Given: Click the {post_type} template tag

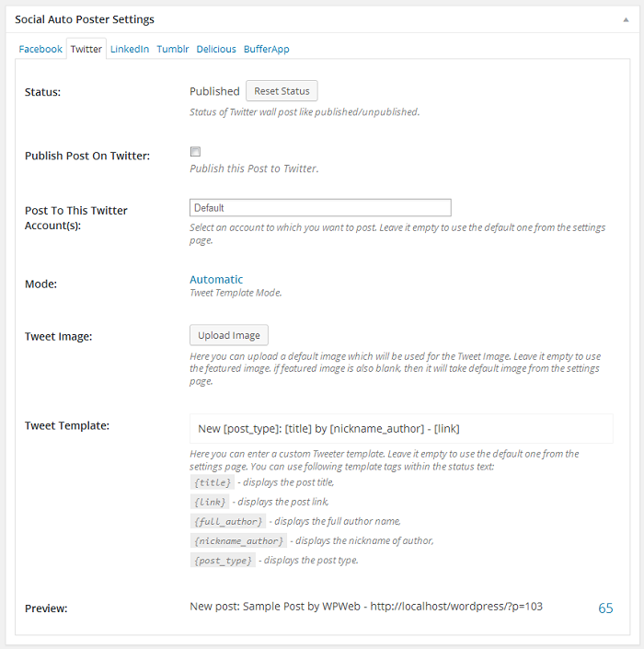Looking at the screenshot, I should tap(223, 560).
